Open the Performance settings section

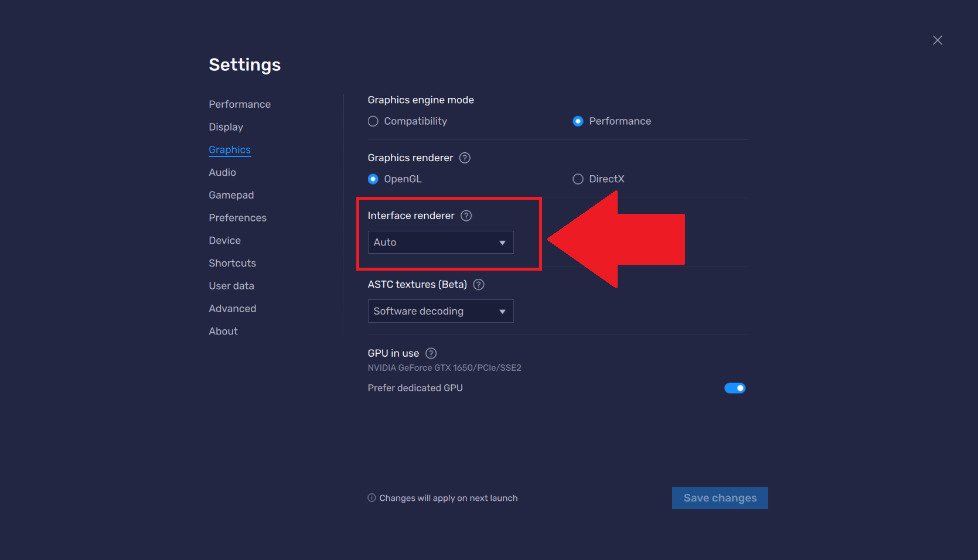[240, 104]
